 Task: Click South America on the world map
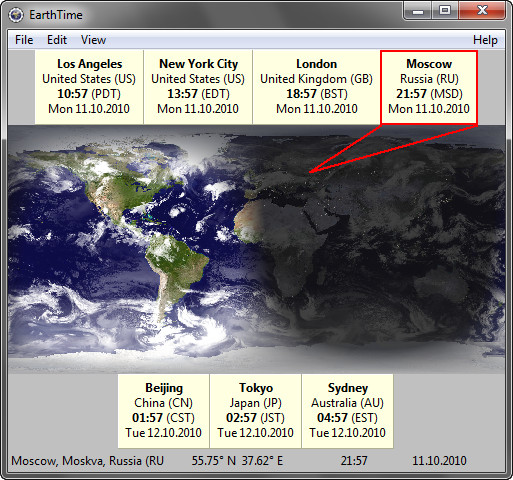click(x=173, y=267)
